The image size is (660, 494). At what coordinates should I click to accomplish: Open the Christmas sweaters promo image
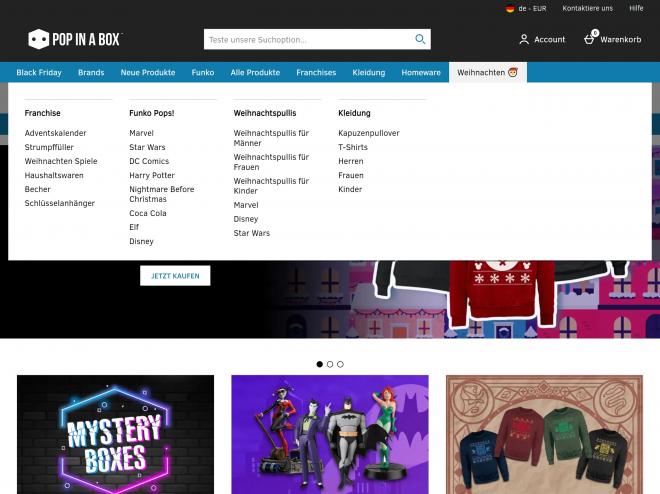[544, 434]
